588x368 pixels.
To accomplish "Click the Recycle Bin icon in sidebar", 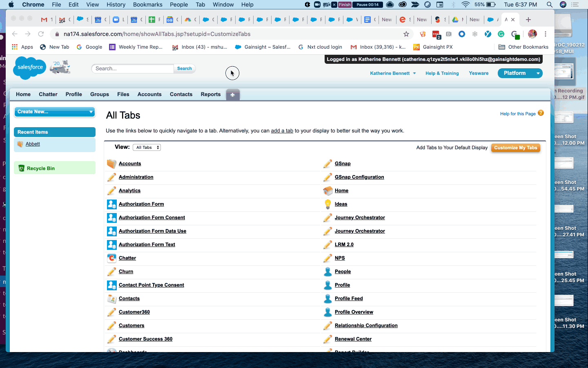I will [x=22, y=168].
